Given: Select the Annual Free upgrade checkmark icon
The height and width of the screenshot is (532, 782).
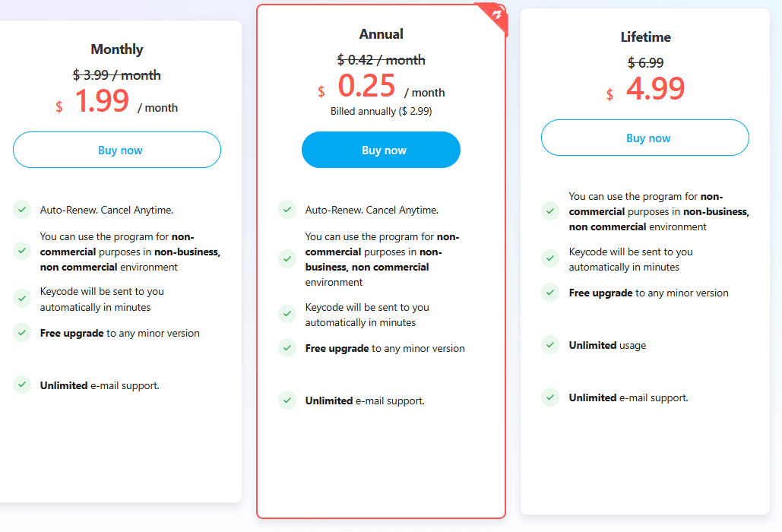Looking at the screenshot, I should coord(287,348).
